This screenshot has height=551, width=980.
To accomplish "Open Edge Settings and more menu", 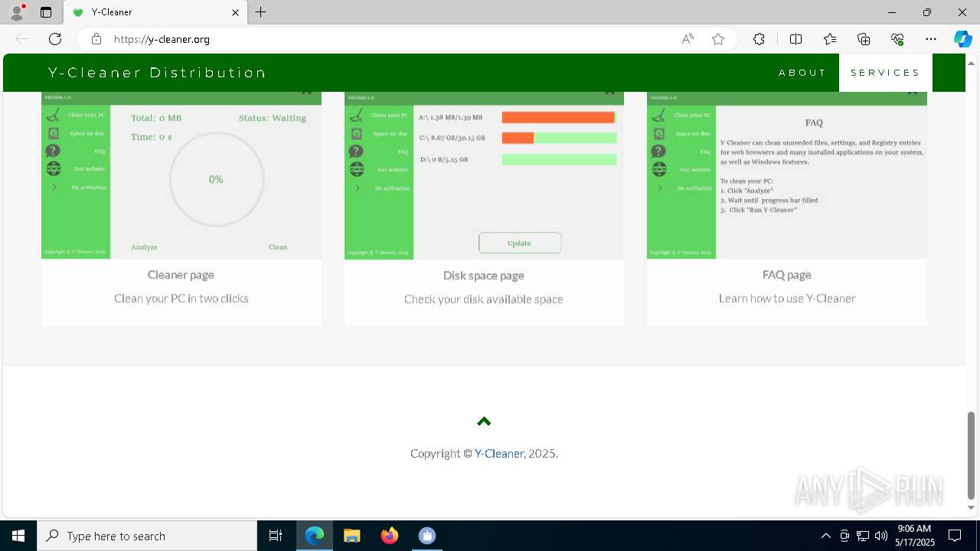I will pyautogui.click(x=931, y=39).
